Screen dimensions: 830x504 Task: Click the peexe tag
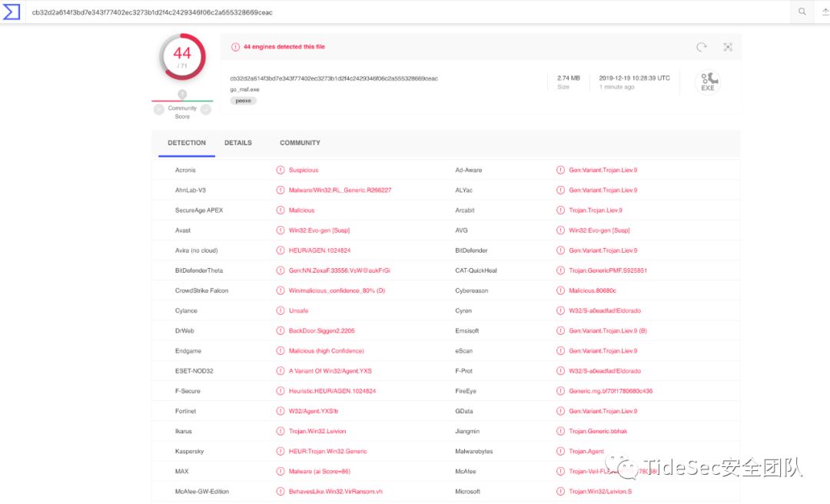[x=243, y=101]
